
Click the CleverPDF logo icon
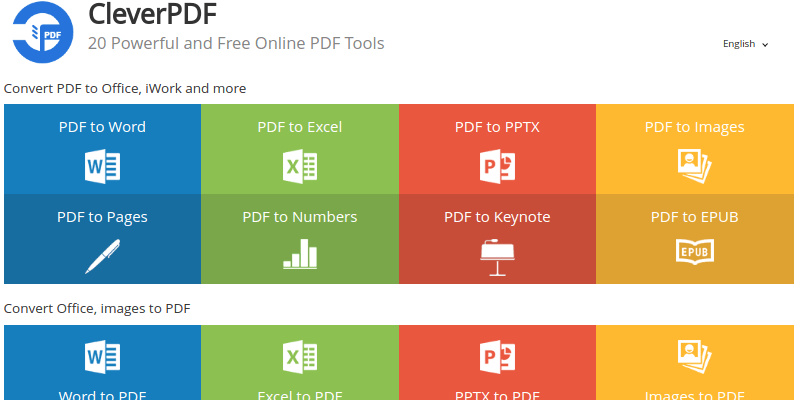43,31
